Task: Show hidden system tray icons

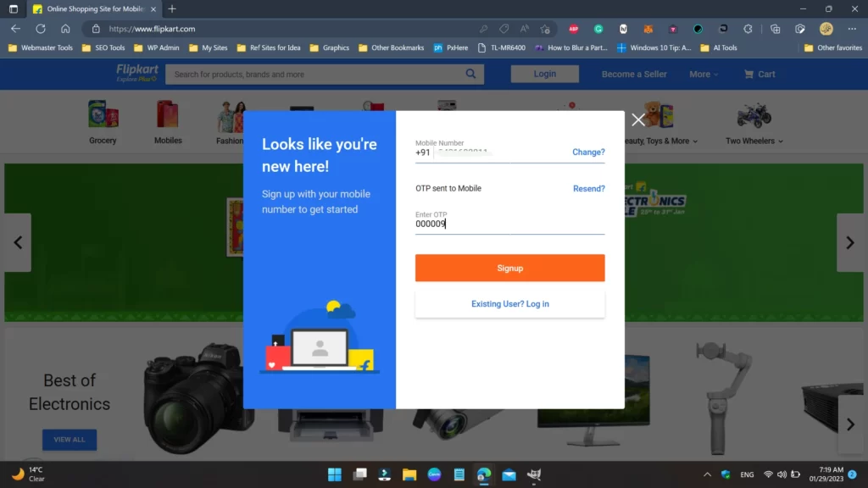Action: coord(707,474)
